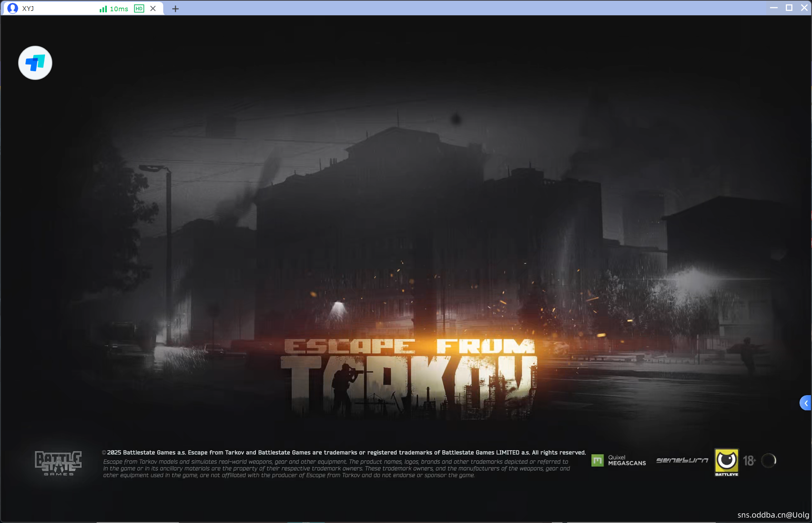Viewport: 812px width, 523px height.
Task: Minimize the remote session window
Action: pyautogui.click(x=773, y=8)
